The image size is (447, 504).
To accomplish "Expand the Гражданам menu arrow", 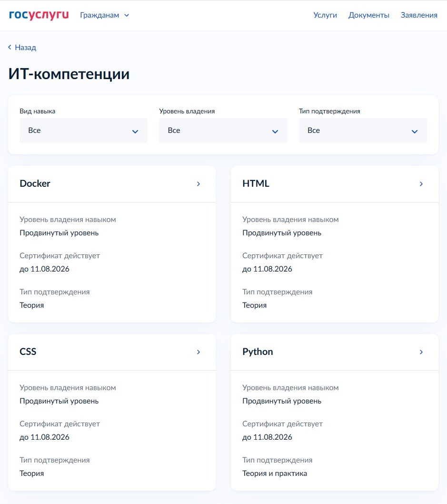I will [127, 15].
